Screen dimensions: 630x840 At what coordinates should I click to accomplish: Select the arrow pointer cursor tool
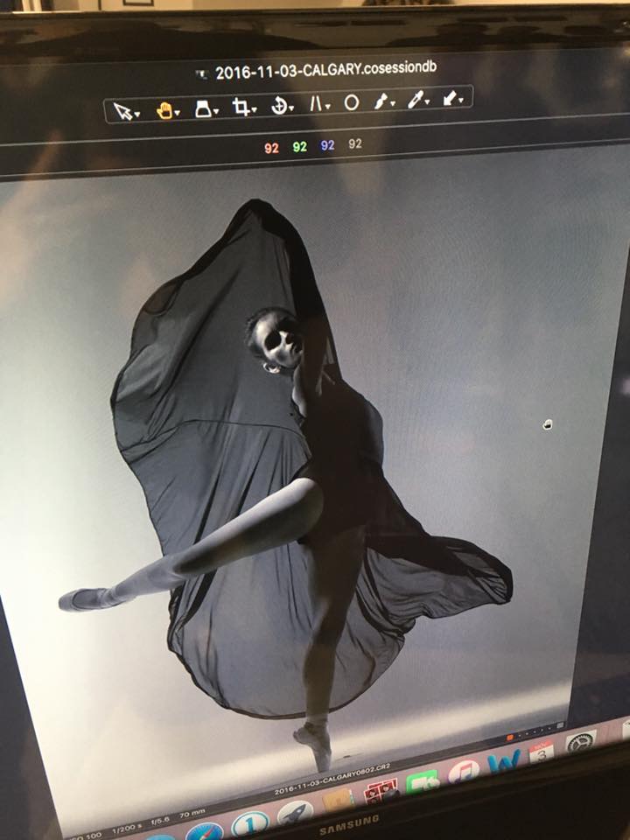(x=123, y=111)
